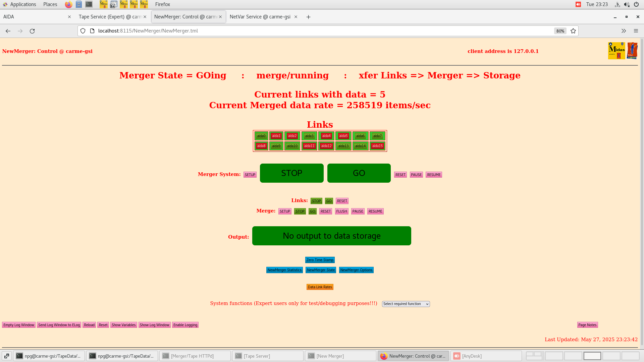644x362 pixels.
Task: Open the Firefox hamburger menu icon
Action: point(636,31)
